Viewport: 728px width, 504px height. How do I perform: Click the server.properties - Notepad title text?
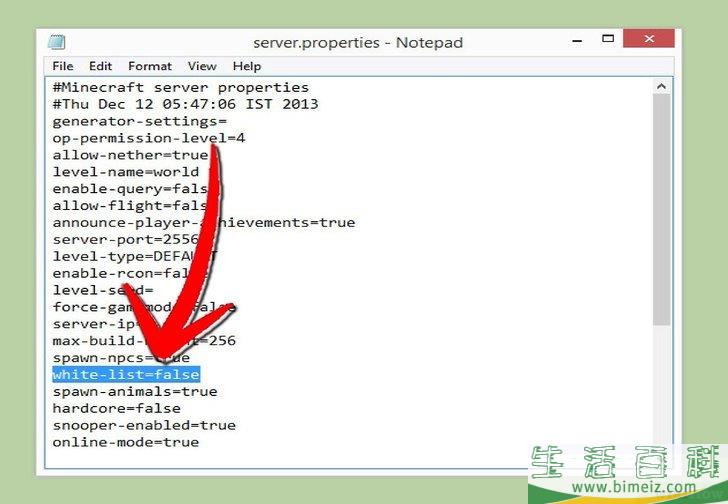click(x=358, y=43)
